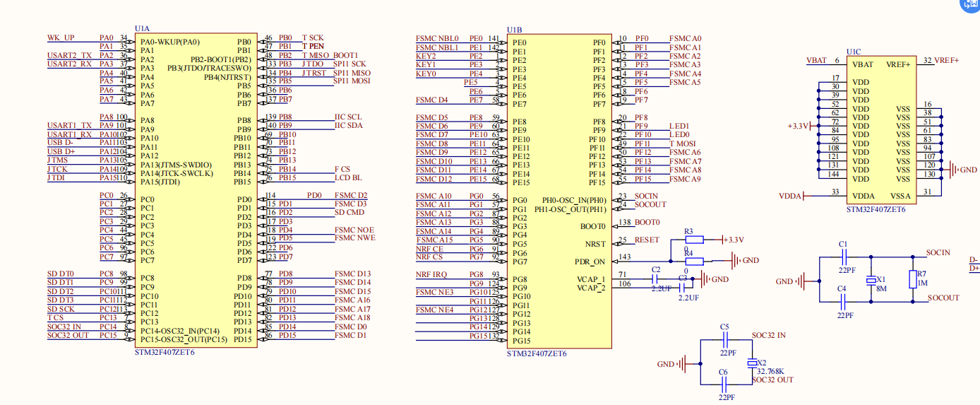Select the SOCIN label at pin 23

coord(646,196)
